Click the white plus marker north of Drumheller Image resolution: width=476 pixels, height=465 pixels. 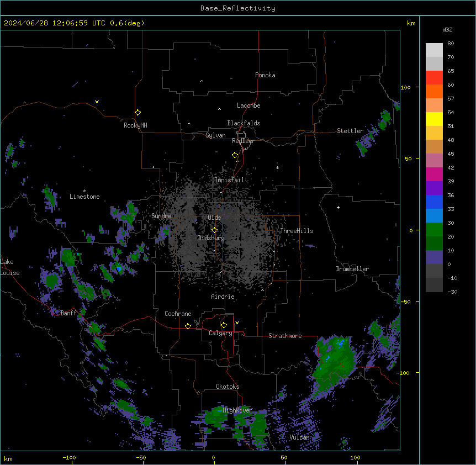pyautogui.click(x=338, y=207)
